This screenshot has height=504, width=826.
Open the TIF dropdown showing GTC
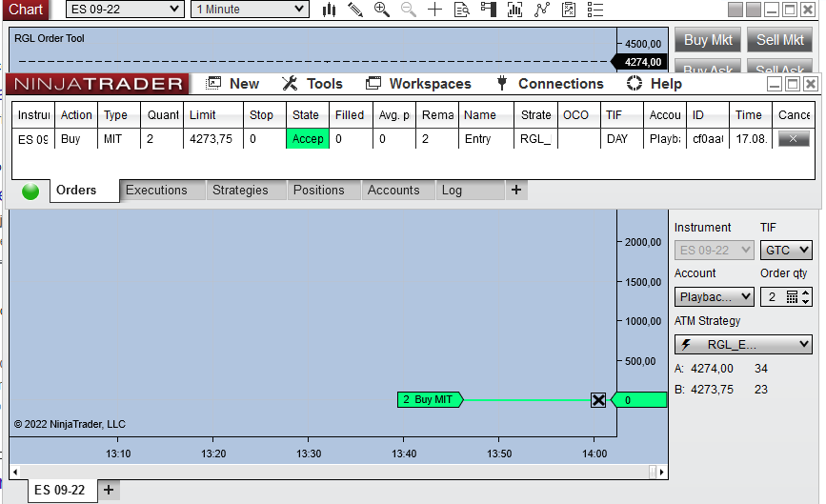click(786, 251)
